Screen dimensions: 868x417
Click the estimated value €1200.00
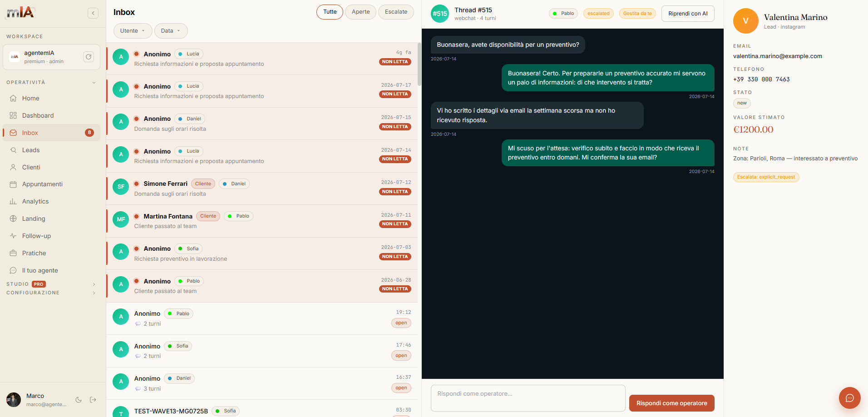pyautogui.click(x=753, y=129)
